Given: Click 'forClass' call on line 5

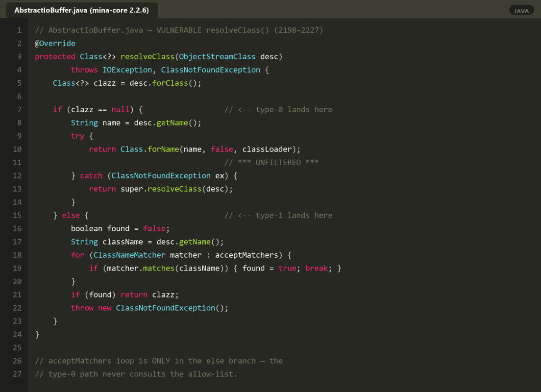Looking at the screenshot, I should [x=170, y=83].
